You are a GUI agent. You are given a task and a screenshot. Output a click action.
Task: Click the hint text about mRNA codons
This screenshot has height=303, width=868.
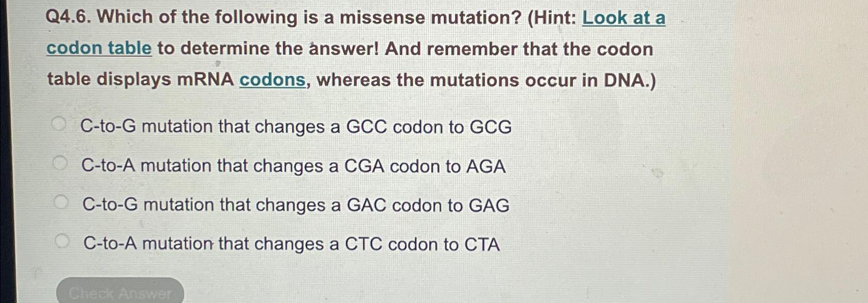tap(351, 80)
